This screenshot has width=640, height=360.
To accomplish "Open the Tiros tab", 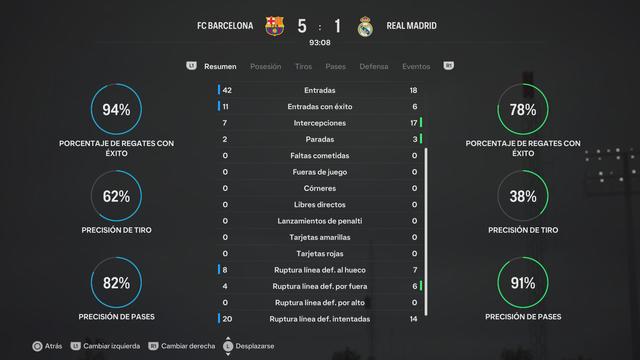I will click(x=303, y=67).
